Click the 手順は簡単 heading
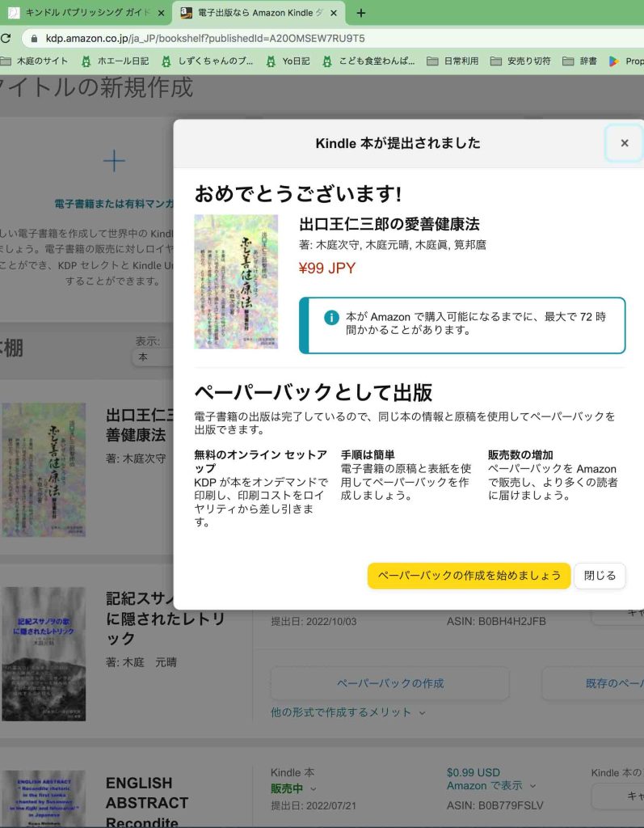Viewport: 644px width, 828px height. [368, 455]
